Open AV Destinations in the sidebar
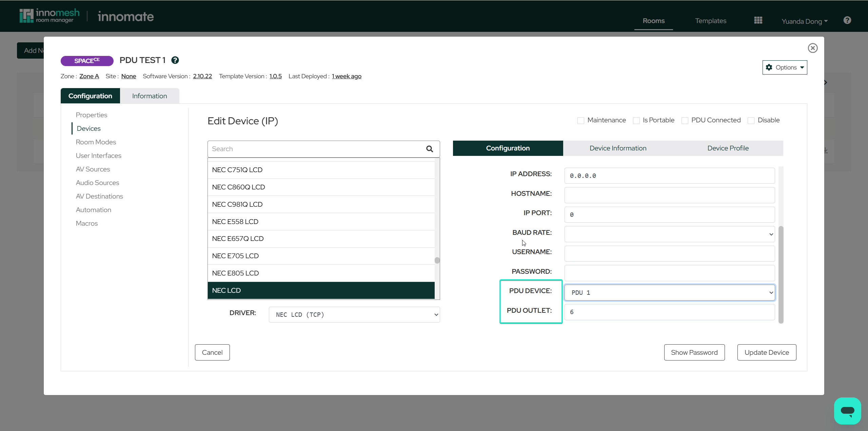 point(99,196)
